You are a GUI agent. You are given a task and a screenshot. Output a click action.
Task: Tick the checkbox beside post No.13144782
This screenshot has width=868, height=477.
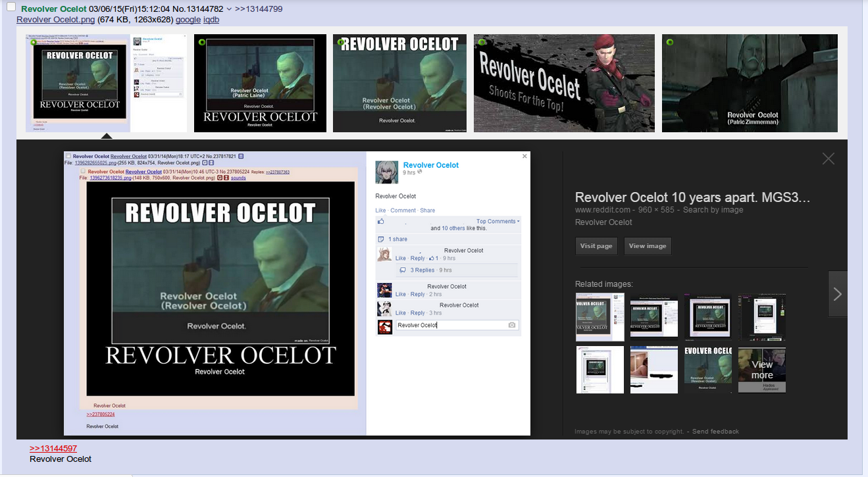tap(11, 8)
